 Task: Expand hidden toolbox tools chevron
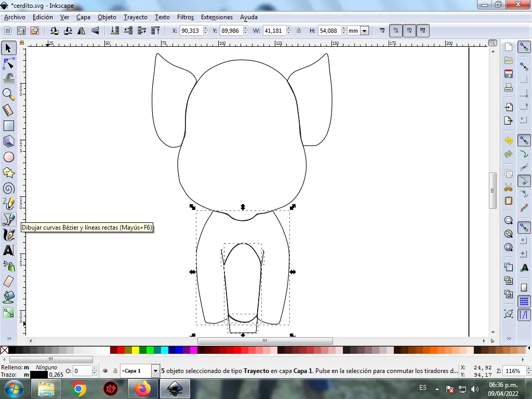(x=9, y=338)
